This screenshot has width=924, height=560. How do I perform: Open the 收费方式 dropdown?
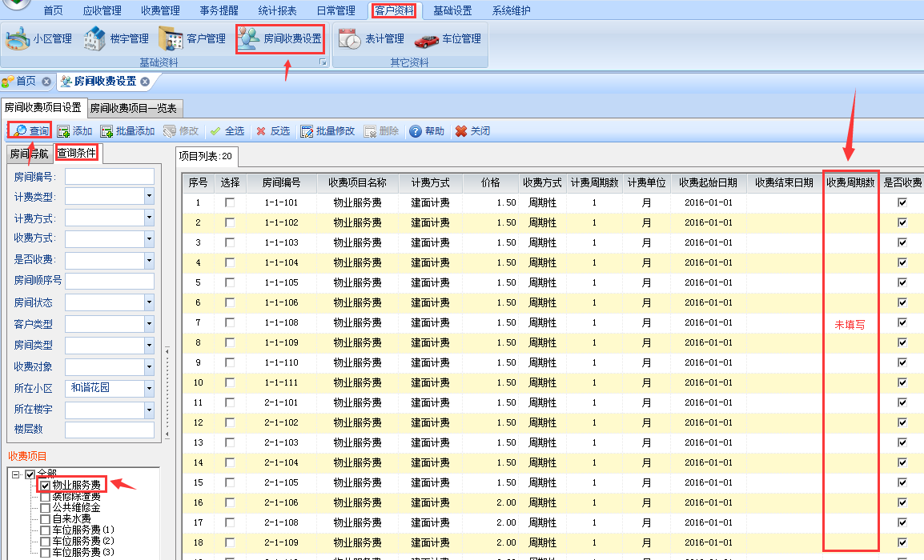coord(149,239)
